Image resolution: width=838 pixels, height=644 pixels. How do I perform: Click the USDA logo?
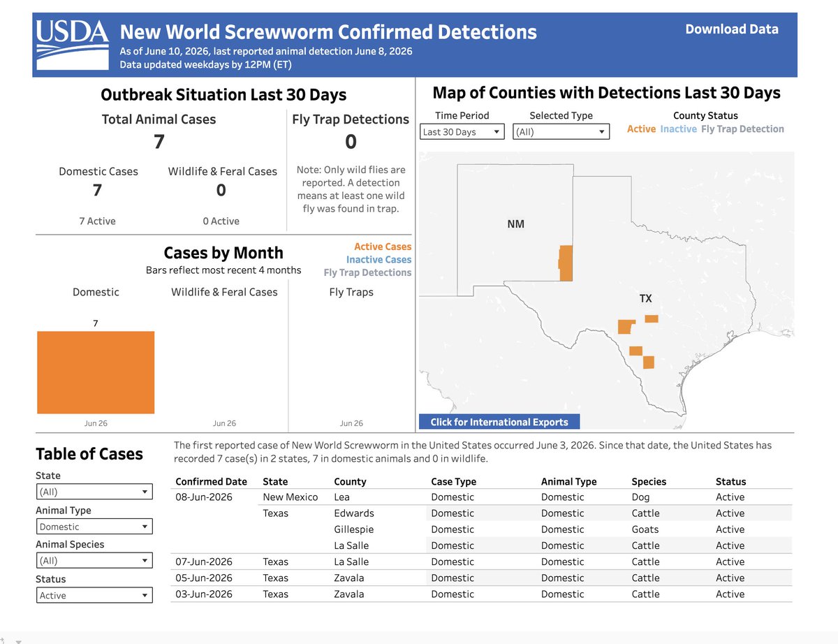pos(73,44)
